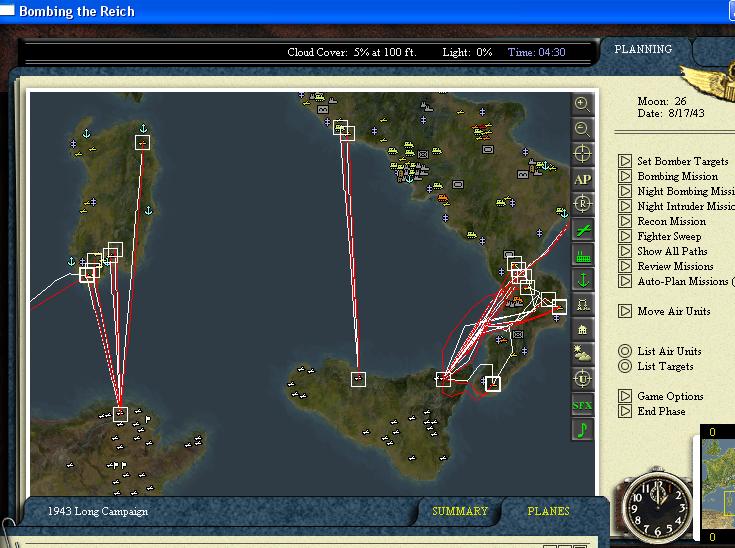Start a Bombing Mission
Image resolution: width=735 pixels, height=548 pixels.
pos(677,176)
